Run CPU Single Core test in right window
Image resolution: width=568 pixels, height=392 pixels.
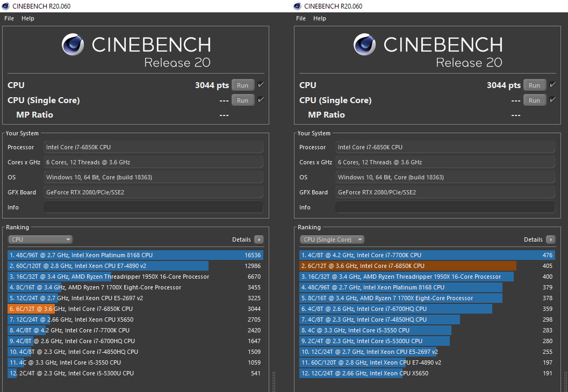534,100
